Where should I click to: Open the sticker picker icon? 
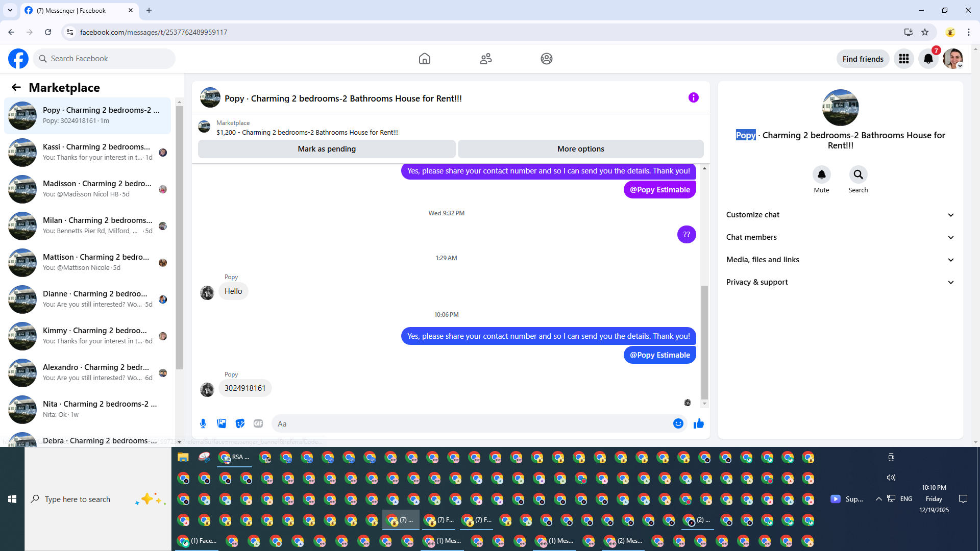pos(240,423)
